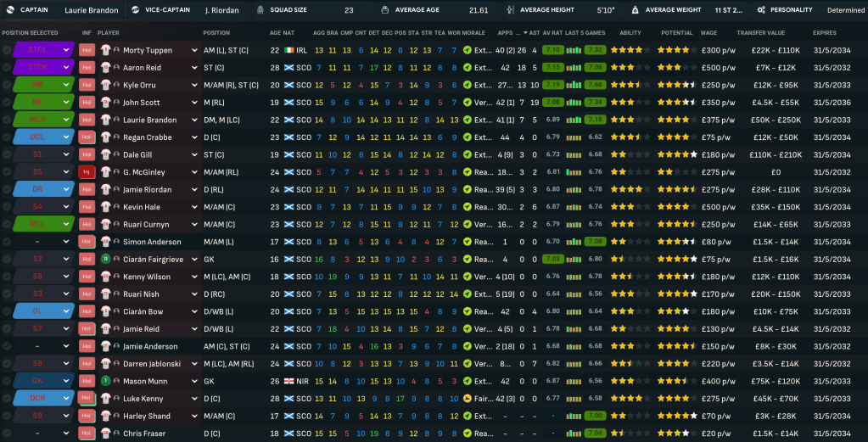Sort the table by Age column
Screen dimensions: 868x442
(x=274, y=32)
